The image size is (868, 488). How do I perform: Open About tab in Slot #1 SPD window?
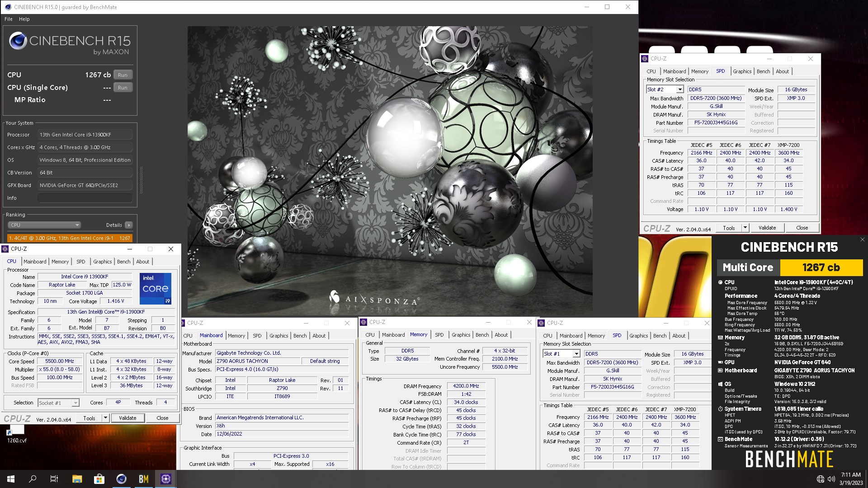pyautogui.click(x=679, y=336)
